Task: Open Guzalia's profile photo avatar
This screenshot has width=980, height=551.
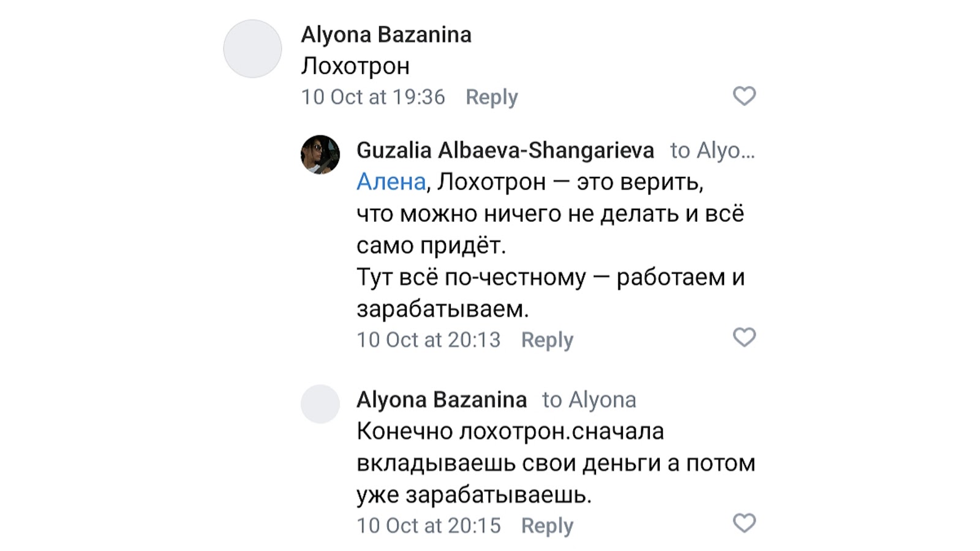Action: click(x=320, y=154)
